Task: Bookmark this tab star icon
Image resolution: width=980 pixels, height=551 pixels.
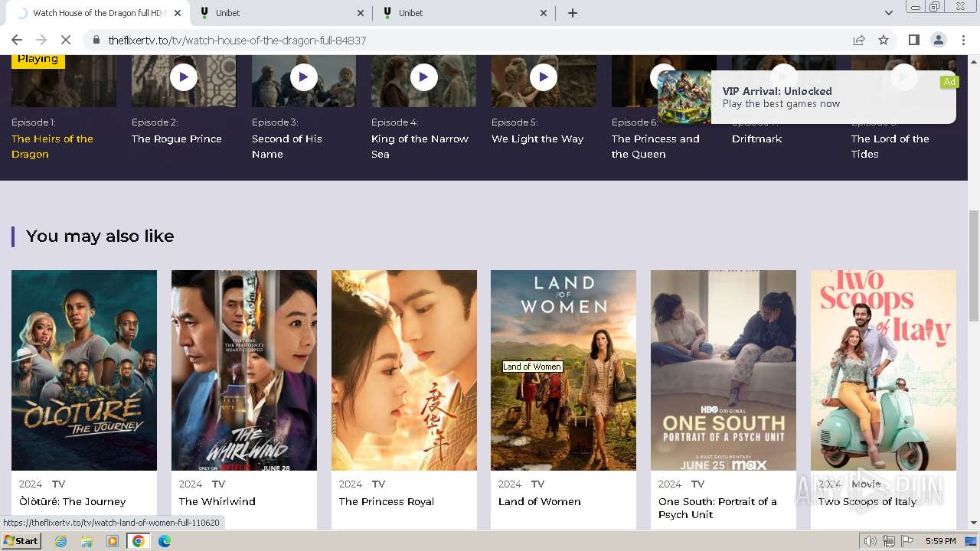Action: click(x=884, y=40)
